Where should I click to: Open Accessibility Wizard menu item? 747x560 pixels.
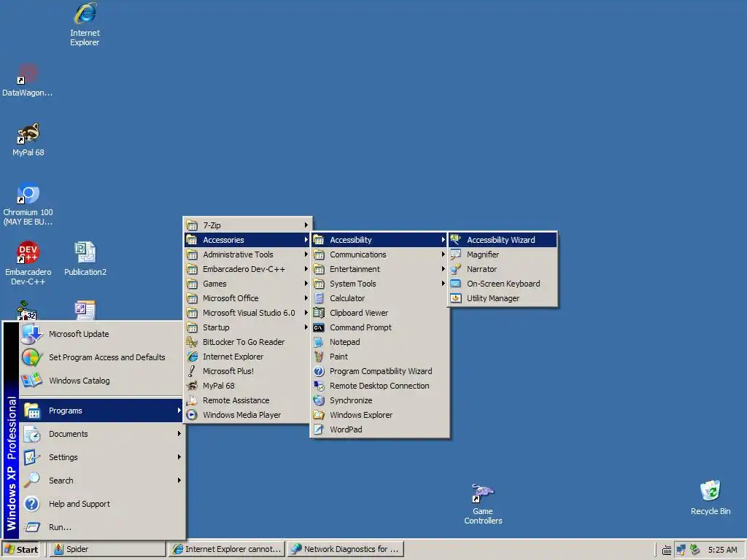(x=503, y=240)
